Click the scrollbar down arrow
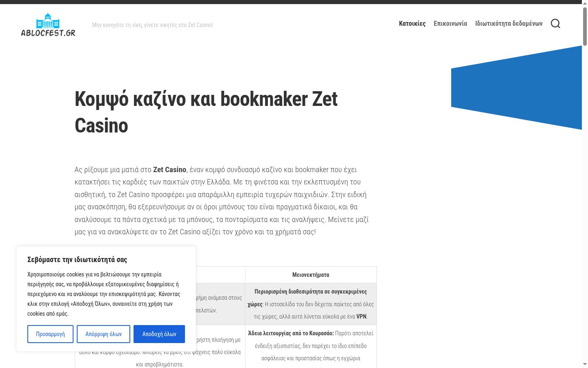This screenshot has width=588, height=368. coord(585,364)
